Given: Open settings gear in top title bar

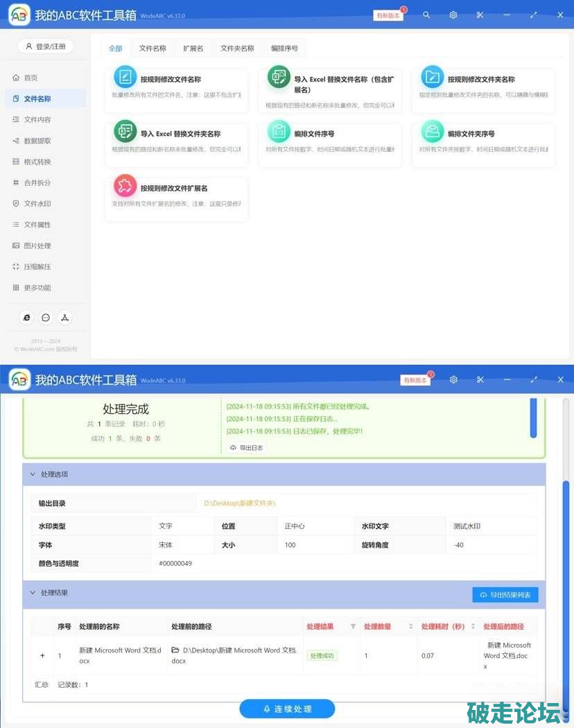Looking at the screenshot, I should click(x=453, y=15).
